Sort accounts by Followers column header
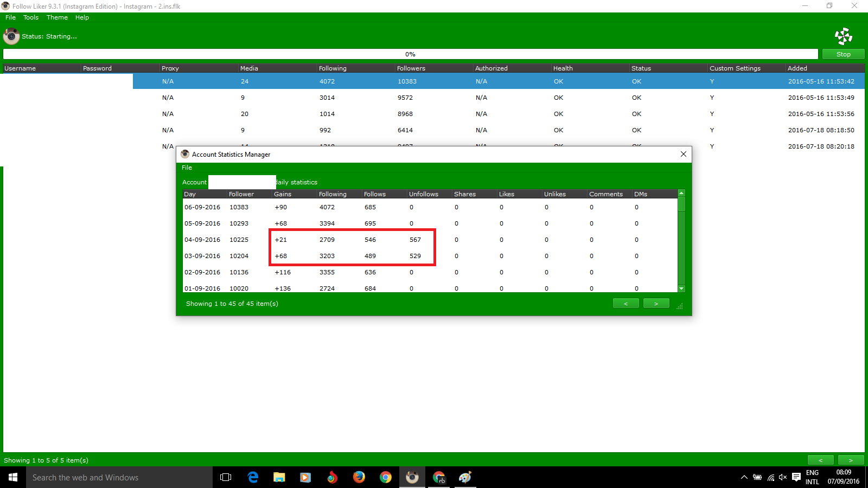868x488 pixels. click(434, 68)
